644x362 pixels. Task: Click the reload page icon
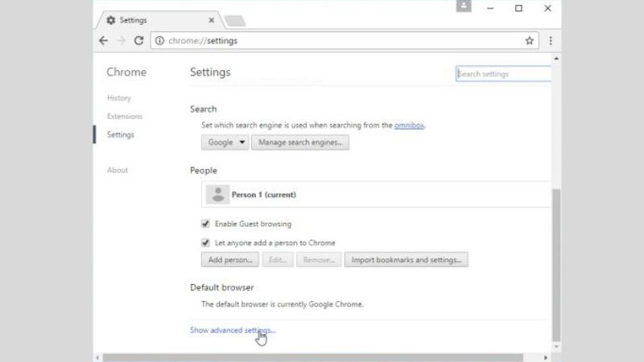[x=138, y=40]
